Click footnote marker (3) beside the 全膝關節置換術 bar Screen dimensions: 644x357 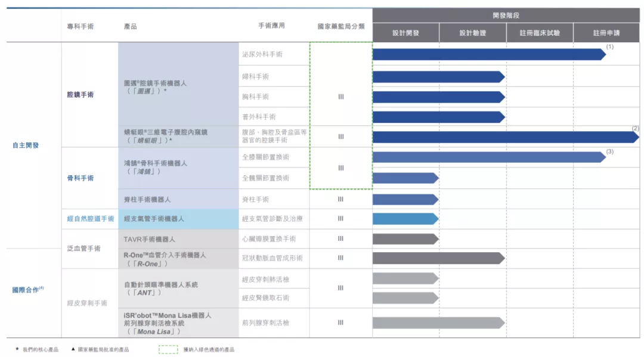coord(609,152)
